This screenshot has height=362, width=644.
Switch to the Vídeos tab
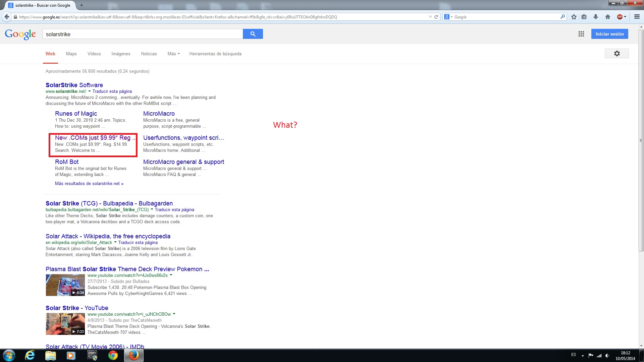point(94,54)
